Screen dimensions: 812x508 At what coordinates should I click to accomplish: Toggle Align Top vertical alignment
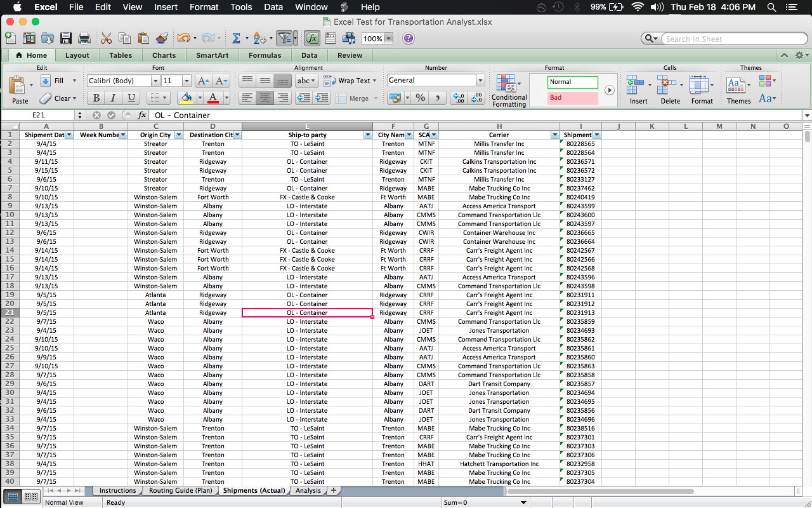pos(247,81)
